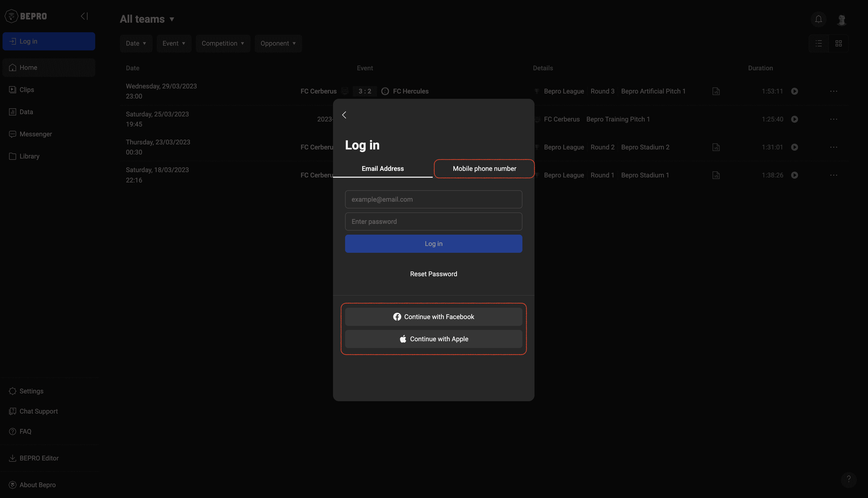Open the user profile avatar
This screenshot has height=498, width=868.
click(842, 20)
